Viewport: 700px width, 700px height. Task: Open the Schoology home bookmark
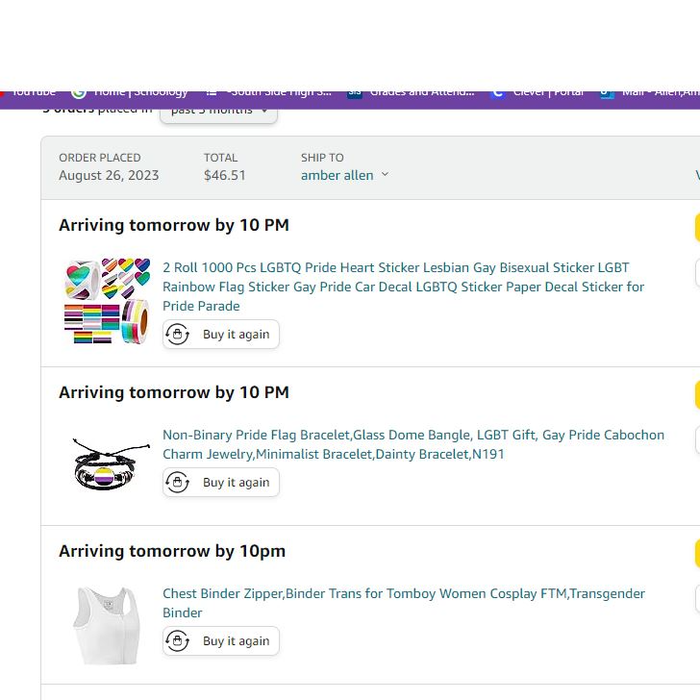tap(130, 93)
